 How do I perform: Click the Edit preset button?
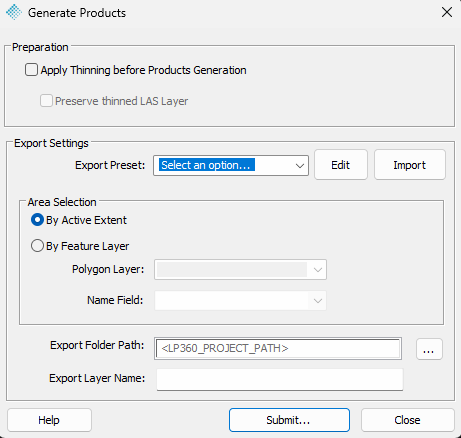click(341, 165)
